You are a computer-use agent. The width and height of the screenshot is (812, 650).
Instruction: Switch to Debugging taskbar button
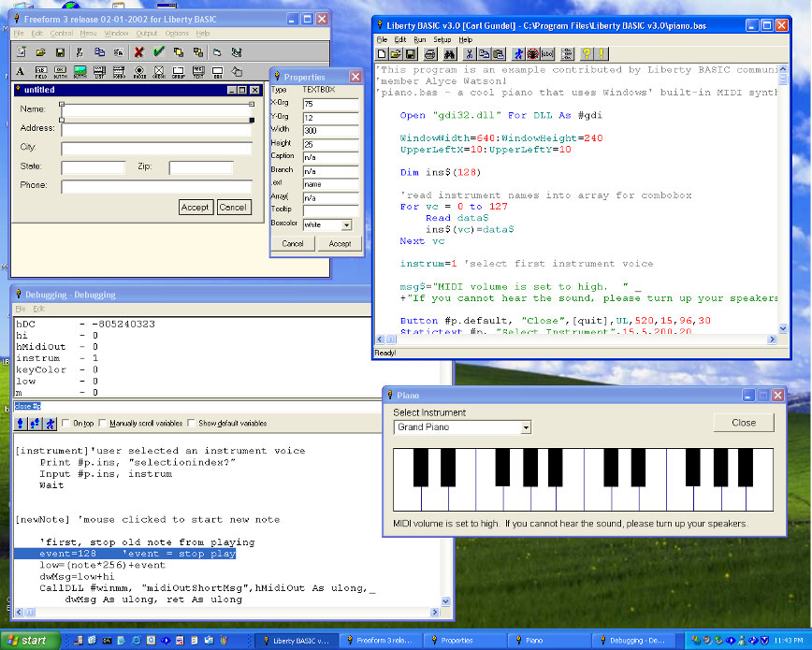[x=635, y=641]
